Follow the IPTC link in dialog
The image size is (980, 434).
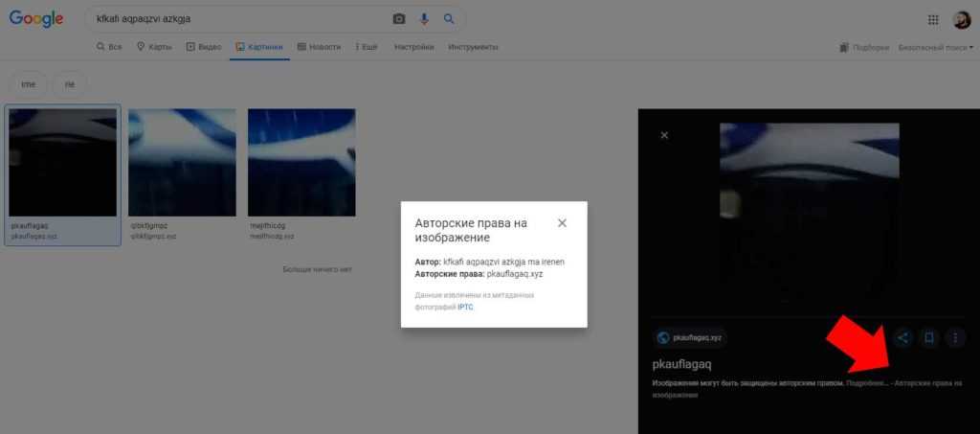pyautogui.click(x=464, y=307)
